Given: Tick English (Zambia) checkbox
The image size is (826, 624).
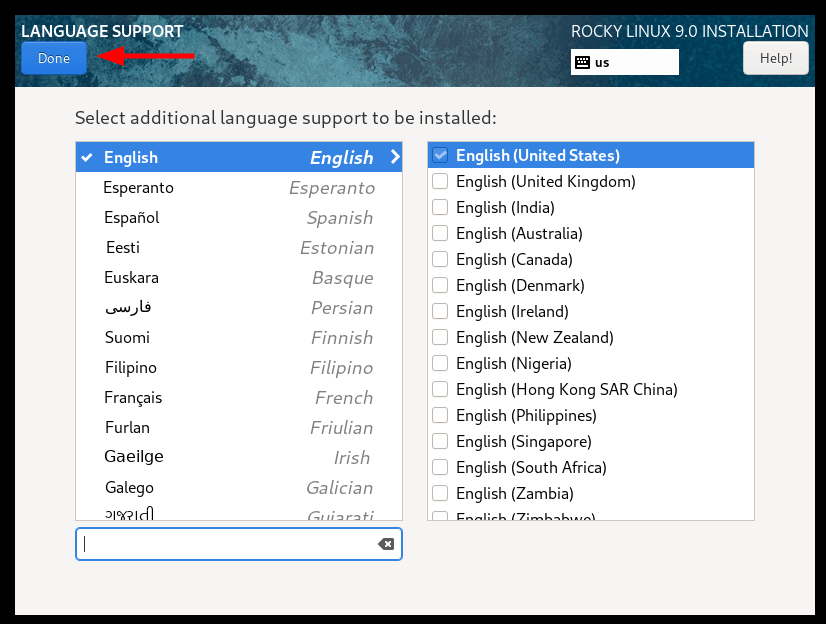Looking at the screenshot, I should point(440,493).
